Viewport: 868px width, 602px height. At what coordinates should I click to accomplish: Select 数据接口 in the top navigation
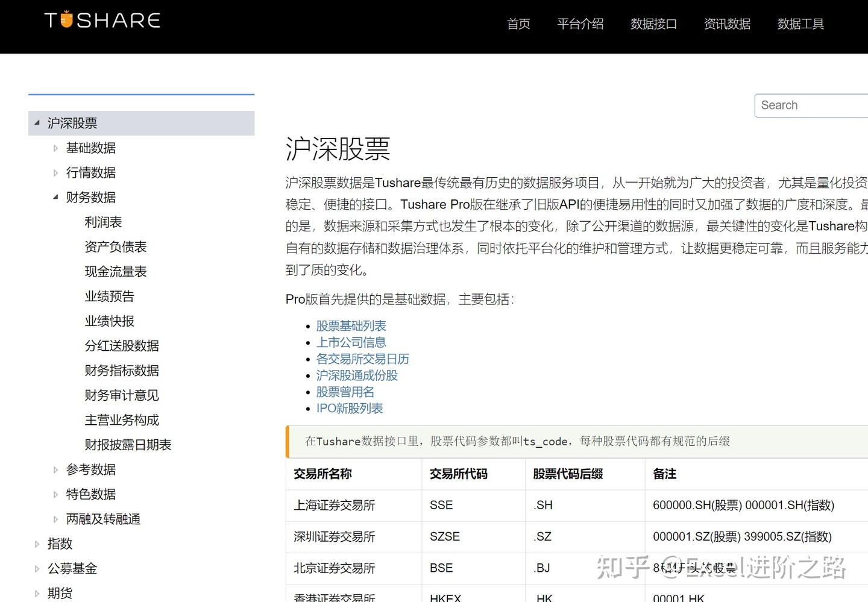point(653,24)
